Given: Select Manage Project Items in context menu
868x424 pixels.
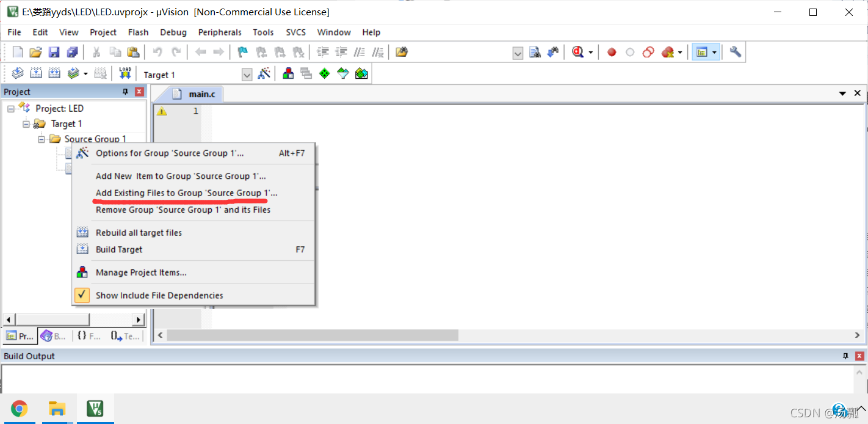Looking at the screenshot, I should 193,272.
